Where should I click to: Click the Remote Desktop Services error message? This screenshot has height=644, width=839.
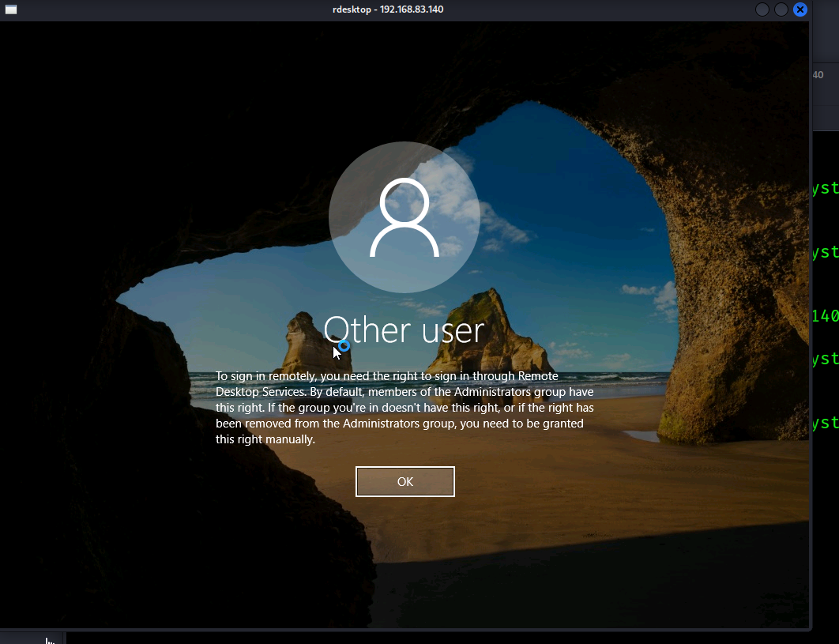point(404,408)
